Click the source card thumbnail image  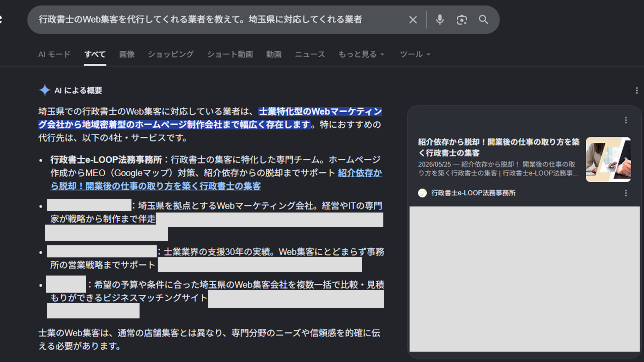608,160
